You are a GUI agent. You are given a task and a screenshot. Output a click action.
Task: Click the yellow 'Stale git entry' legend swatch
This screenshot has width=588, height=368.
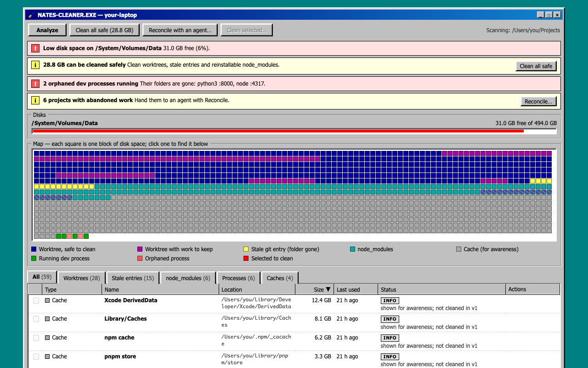click(x=246, y=249)
